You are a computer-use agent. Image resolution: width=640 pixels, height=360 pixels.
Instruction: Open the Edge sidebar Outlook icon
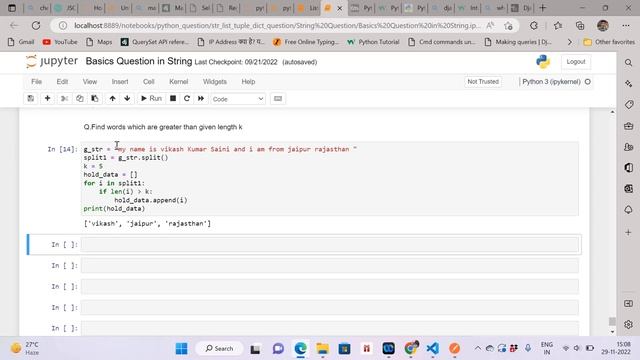click(629, 189)
